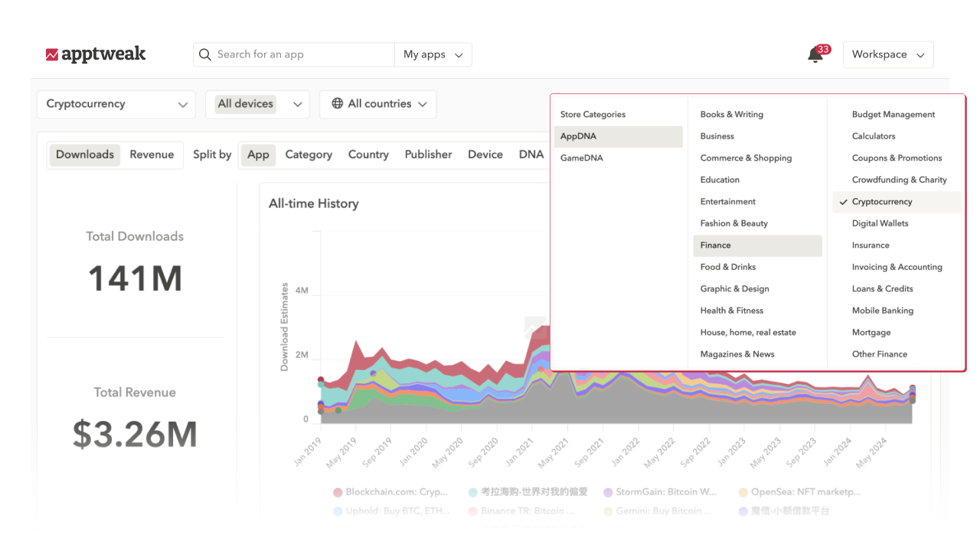
Task: Choose the Entertainment category
Action: pyautogui.click(x=757, y=202)
